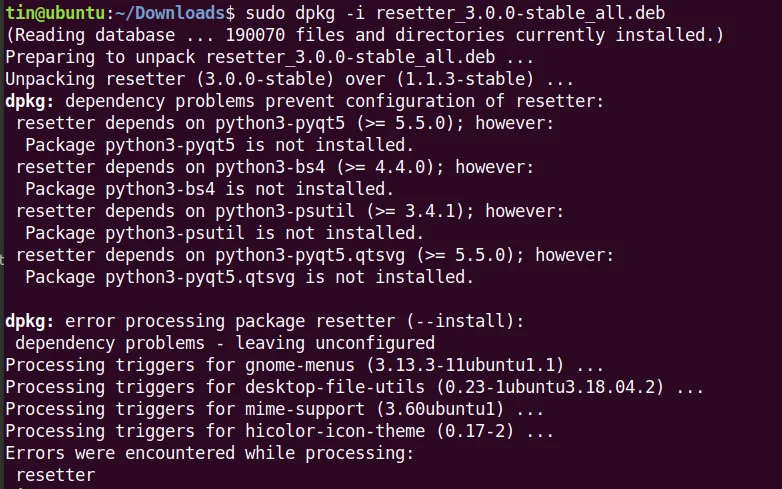Click the tin@ubuntu prompt username text

55,13
